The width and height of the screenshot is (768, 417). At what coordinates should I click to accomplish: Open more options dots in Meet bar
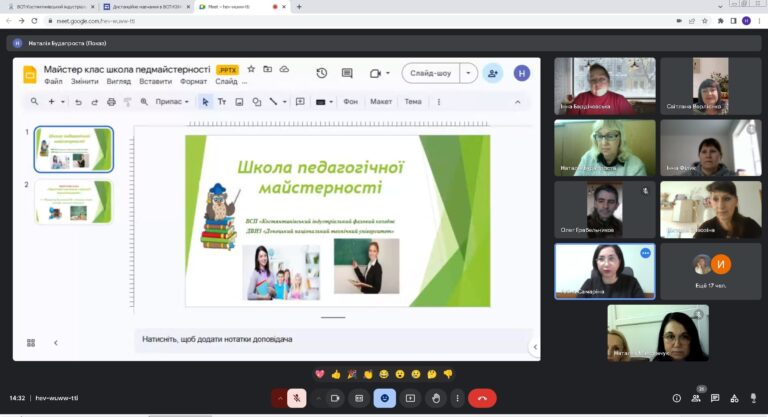(x=457, y=398)
